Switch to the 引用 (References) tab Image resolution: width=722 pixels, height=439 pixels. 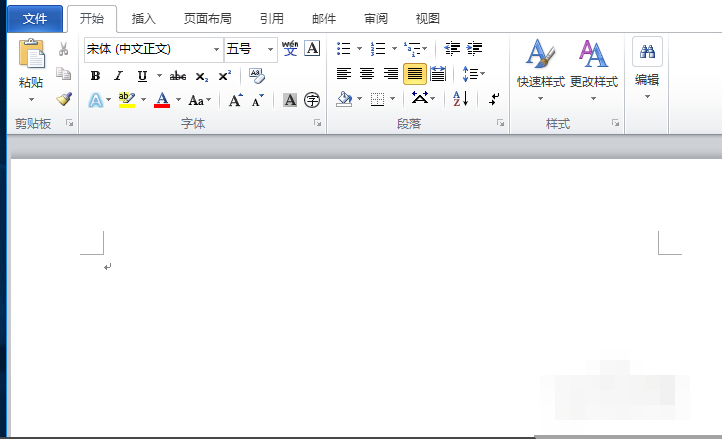click(x=271, y=19)
